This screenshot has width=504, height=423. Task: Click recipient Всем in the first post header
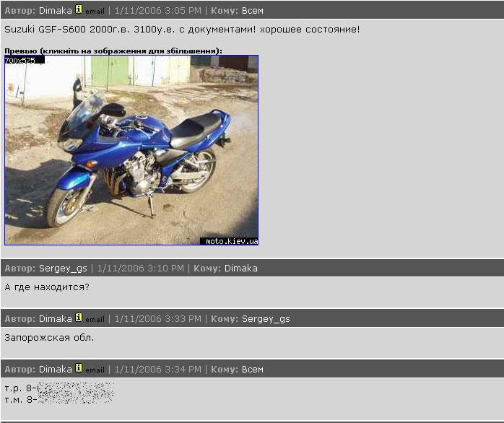253,11
